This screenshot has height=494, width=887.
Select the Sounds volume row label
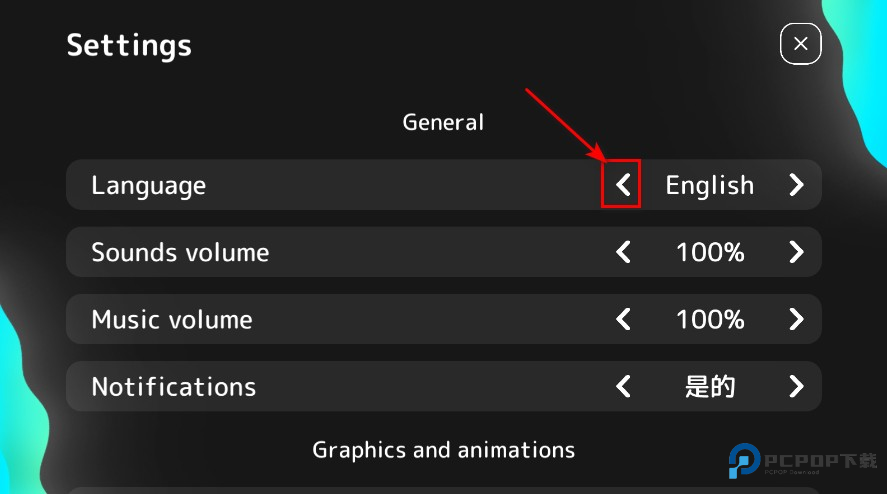pos(180,252)
